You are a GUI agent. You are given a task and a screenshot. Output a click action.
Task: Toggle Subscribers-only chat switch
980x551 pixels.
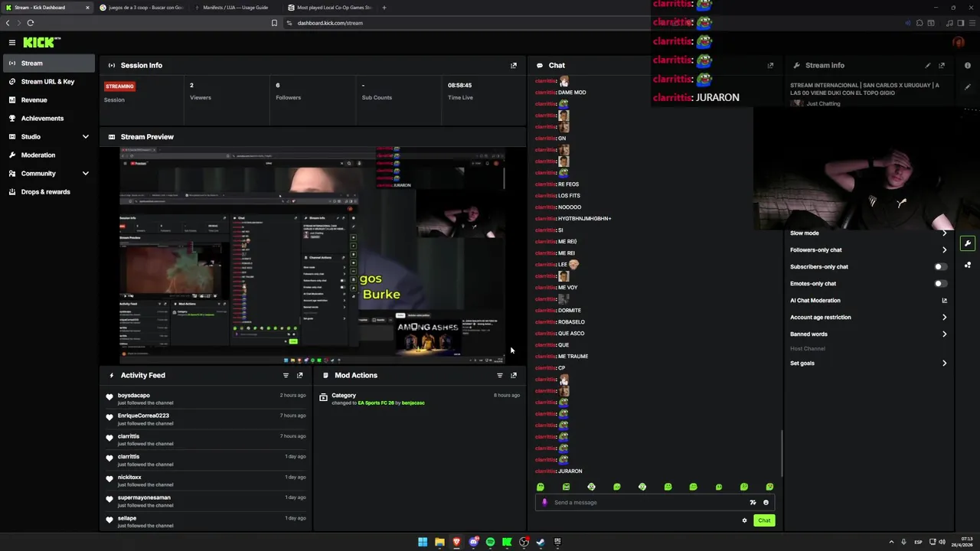pos(941,266)
